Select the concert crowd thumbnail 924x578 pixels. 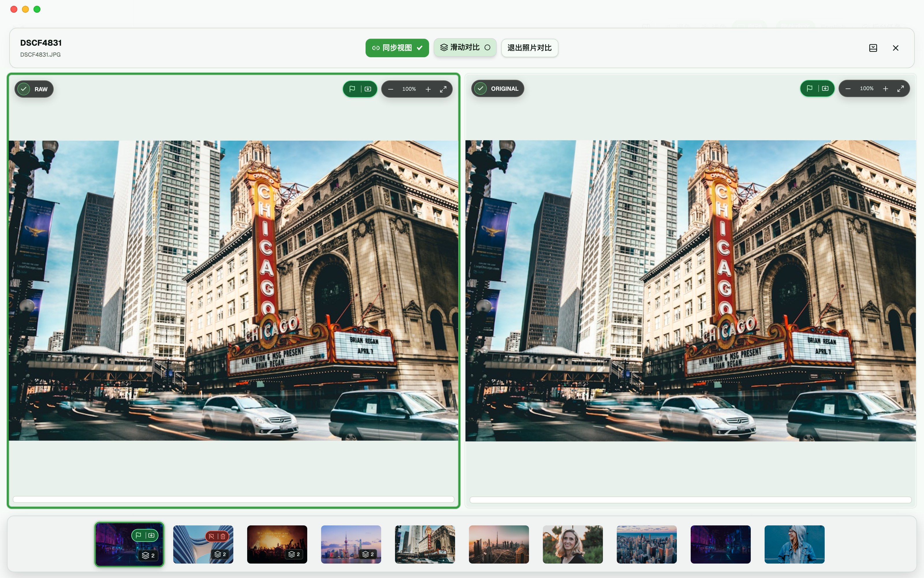[277, 544]
